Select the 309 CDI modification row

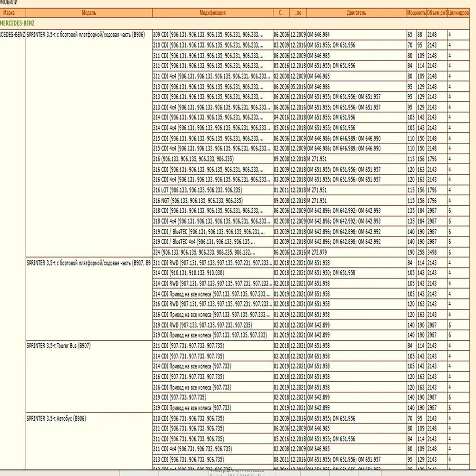[212, 34]
